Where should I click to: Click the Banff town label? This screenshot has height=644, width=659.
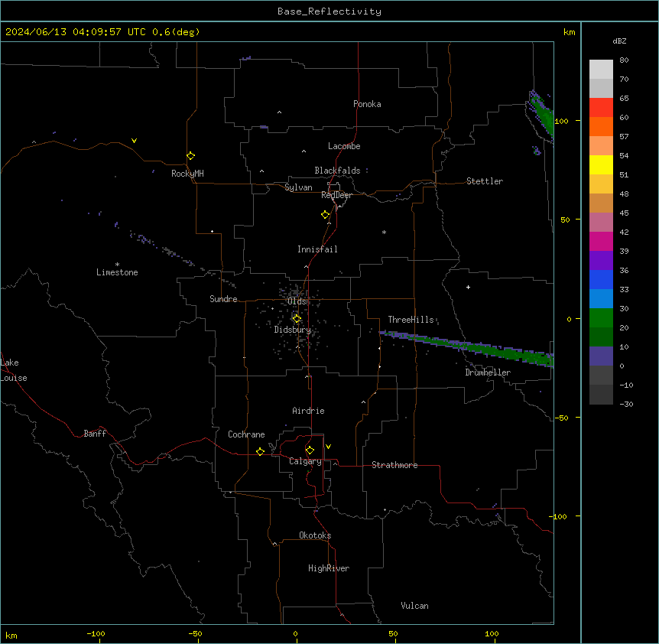[x=95, y=434]
